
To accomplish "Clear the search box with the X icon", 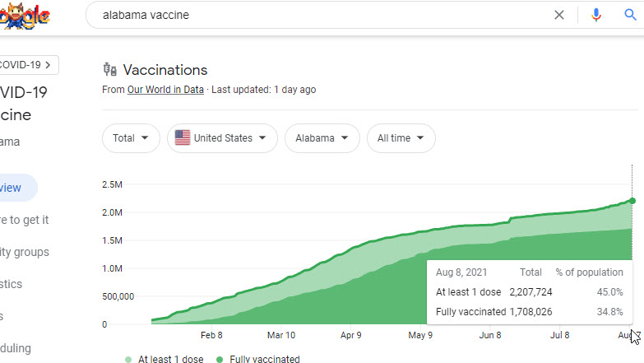I will [x=559, y=15].
